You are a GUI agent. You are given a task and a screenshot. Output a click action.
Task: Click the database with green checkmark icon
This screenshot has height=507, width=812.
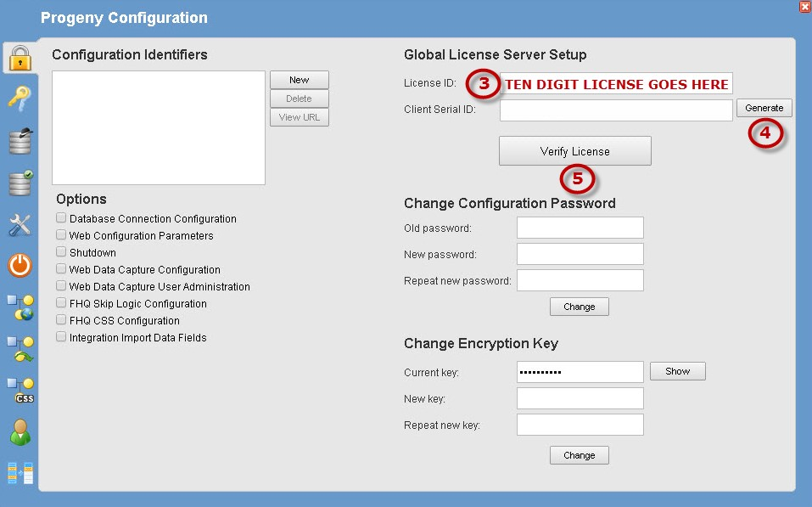(20, 182)
